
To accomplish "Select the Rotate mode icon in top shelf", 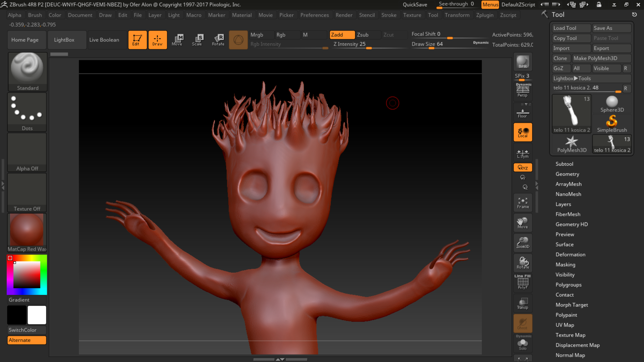I will tap(218, 40).
